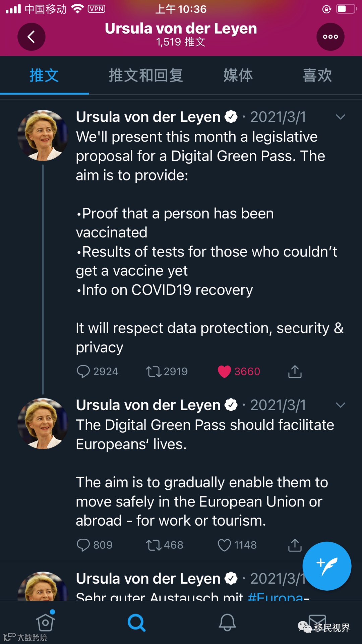The width and height of the screenshot is (362, 644).
Task: Switch to the 媒体 tab
Action: [238, 75]
